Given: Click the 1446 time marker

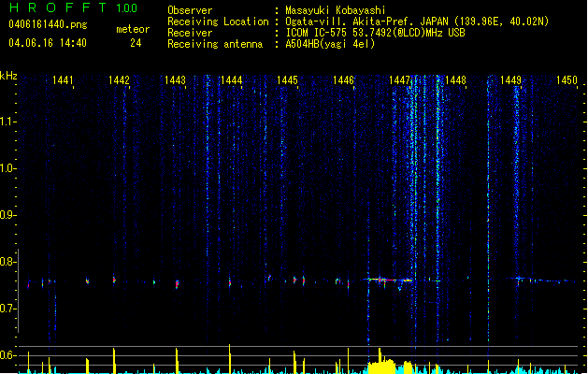Looking at the screenshot, I should 343,80.
